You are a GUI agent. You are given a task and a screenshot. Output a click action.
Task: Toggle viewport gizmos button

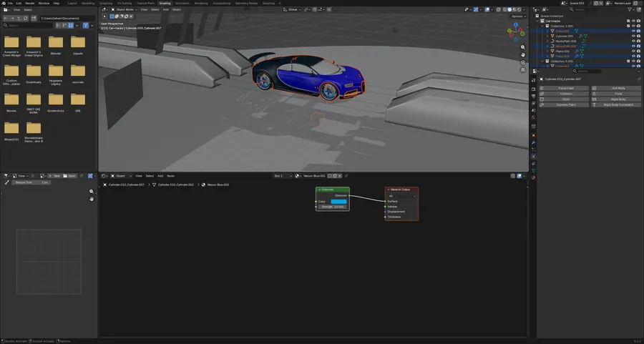(476, 9)
